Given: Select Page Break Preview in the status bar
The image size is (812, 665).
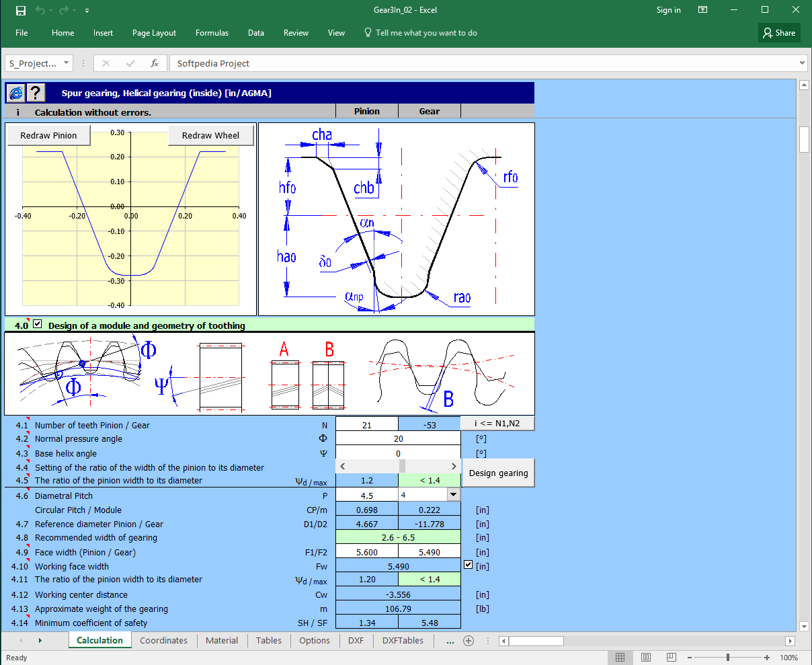Looking at the screenshot, I should pos(671,657).
